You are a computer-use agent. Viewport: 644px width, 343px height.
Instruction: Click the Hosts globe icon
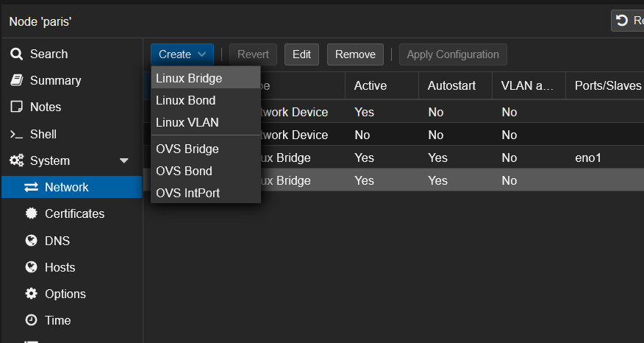pos(31,267)
